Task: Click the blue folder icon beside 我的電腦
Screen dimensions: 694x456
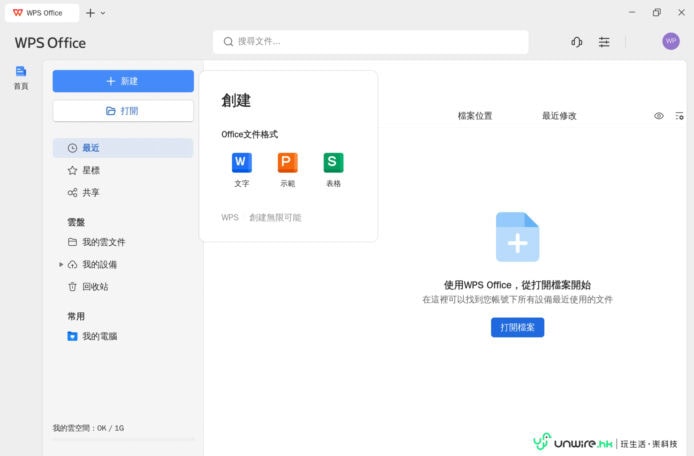Action: [72, 336]
